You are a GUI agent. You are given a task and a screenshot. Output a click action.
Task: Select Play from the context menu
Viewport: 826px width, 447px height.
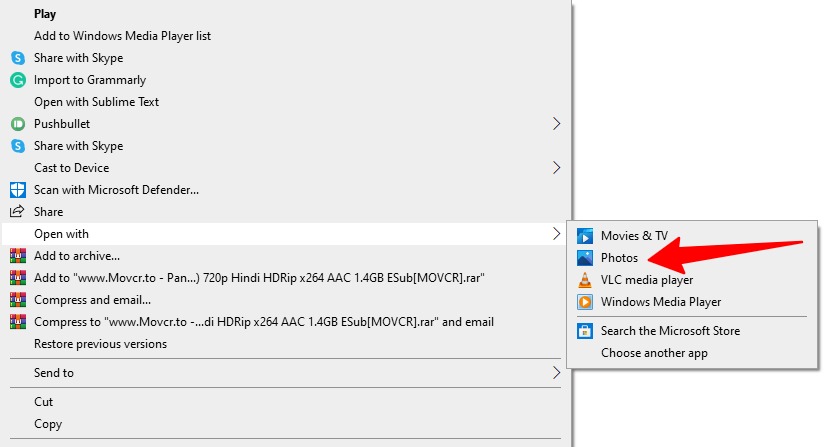45,14
